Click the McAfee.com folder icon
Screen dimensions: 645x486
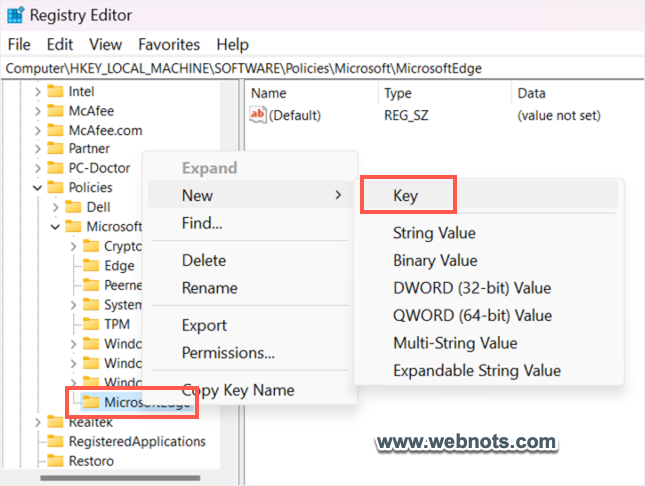tap(55, 130)
